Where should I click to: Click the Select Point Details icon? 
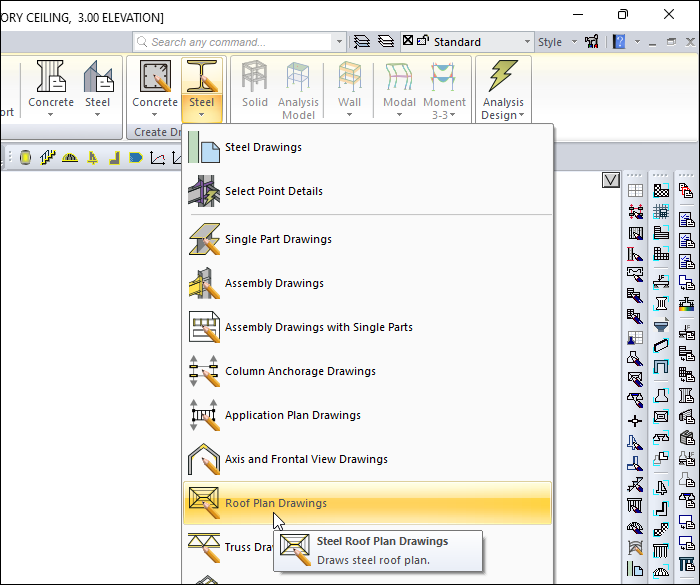coord(203,191)
